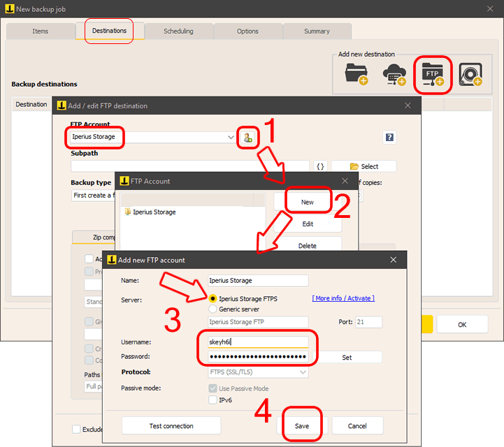504x447 pixels.
Task: Toggle the Exclude checkbox at the bottom
Action: pos(76,430)
